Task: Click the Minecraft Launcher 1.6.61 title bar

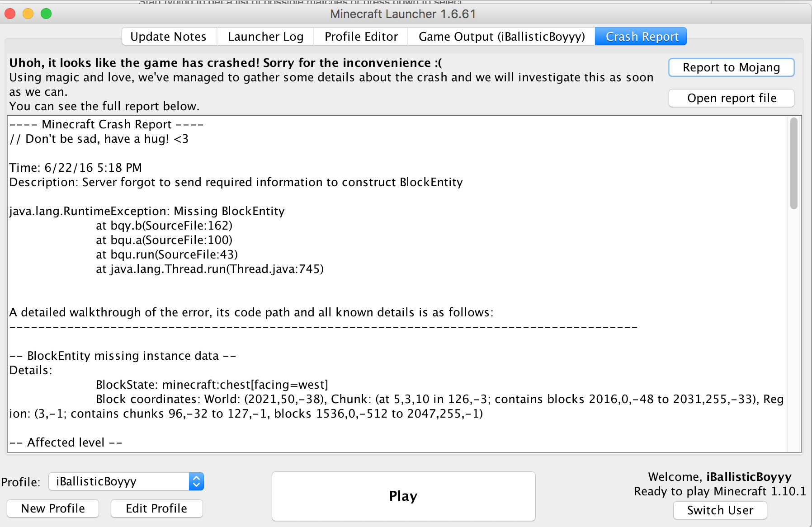Action: pyautogui.click(x=402, y=14)
